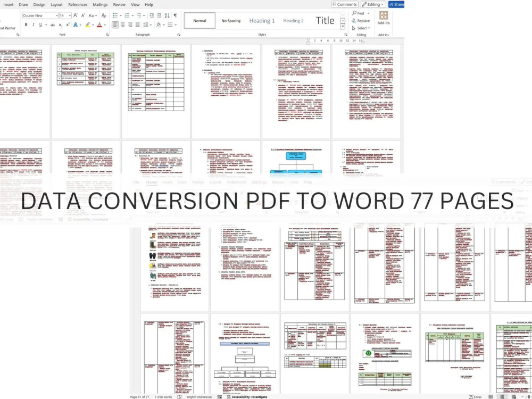
Task: Open Font dialog launcher
Action: tap(107, 35)
